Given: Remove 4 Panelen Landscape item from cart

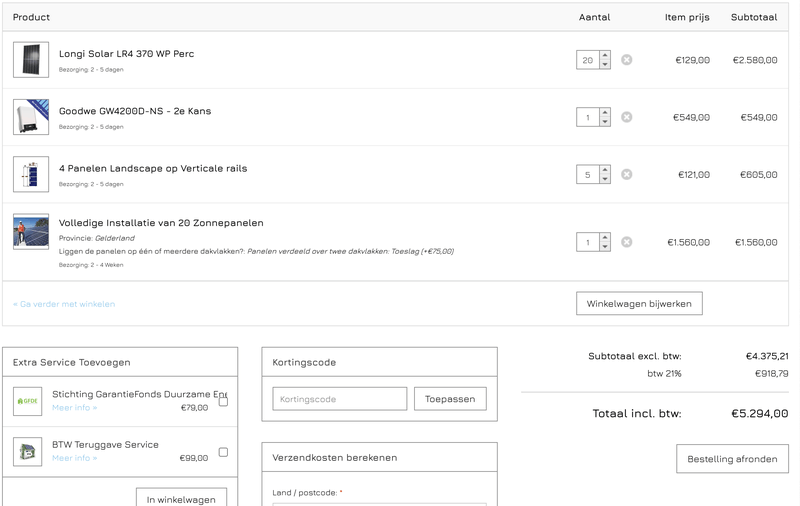Looking at the screenshot, I should [627, 174].
